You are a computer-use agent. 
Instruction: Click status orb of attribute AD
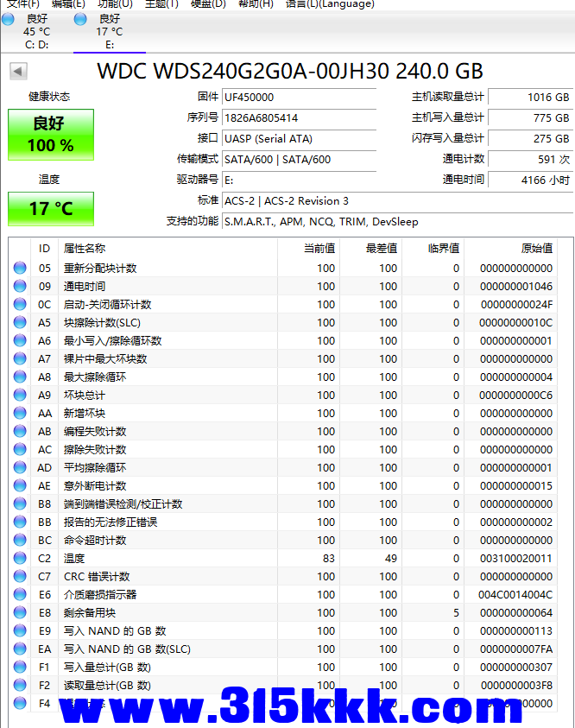click(20, 467)
